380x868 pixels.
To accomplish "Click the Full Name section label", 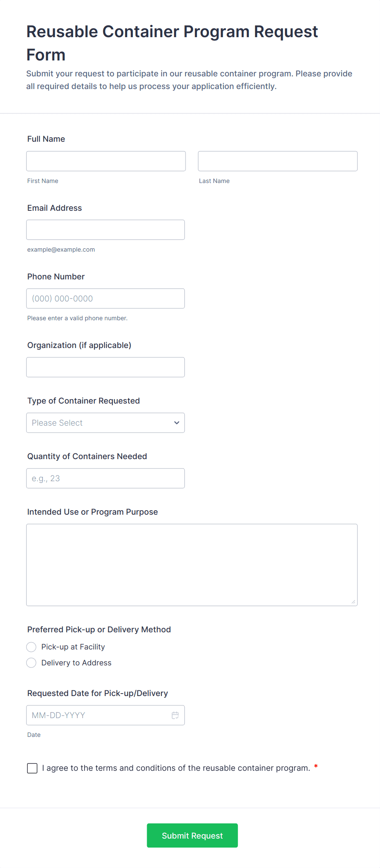I will (46, 139).
